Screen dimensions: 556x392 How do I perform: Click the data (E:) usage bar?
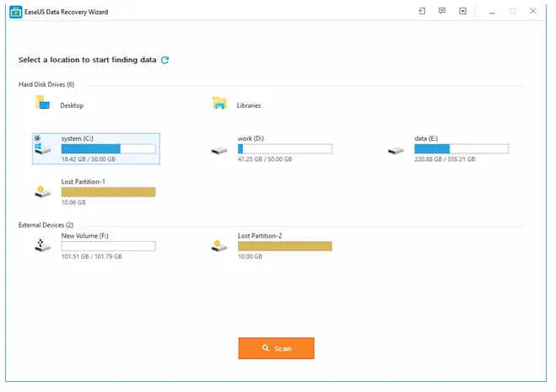pos(462,149)
